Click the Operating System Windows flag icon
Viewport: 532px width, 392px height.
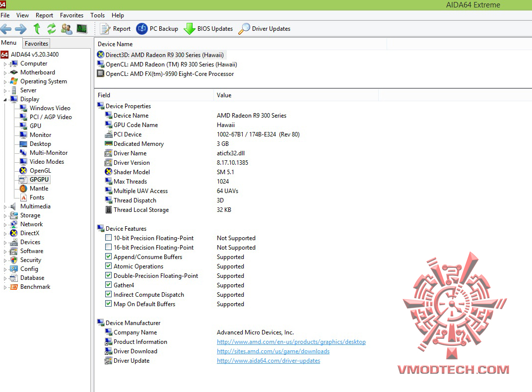(13, 81)
